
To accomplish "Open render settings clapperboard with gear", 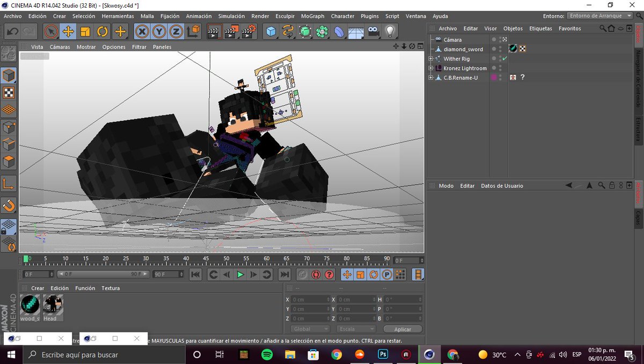I will pos(248,32).
